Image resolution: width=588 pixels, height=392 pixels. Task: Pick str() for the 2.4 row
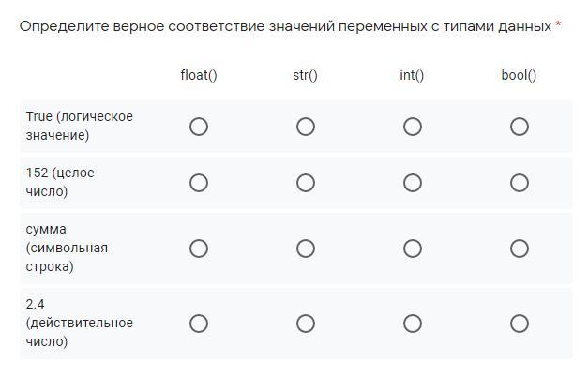pyautogui.click(x=306, y=324)
